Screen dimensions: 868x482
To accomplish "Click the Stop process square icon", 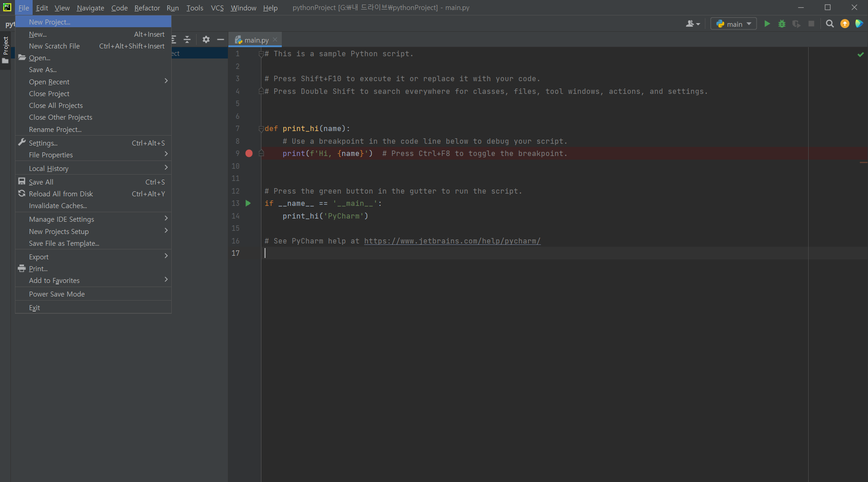I will [x=811, y=24].
